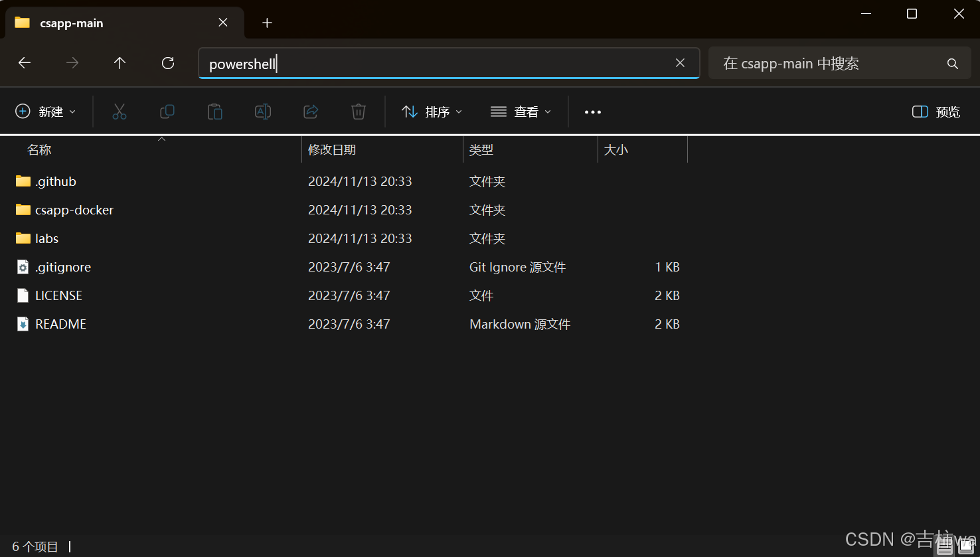Screen dimensions: 980x557
Task: Navigate up one folder level
Action: [x=120, y=63]
